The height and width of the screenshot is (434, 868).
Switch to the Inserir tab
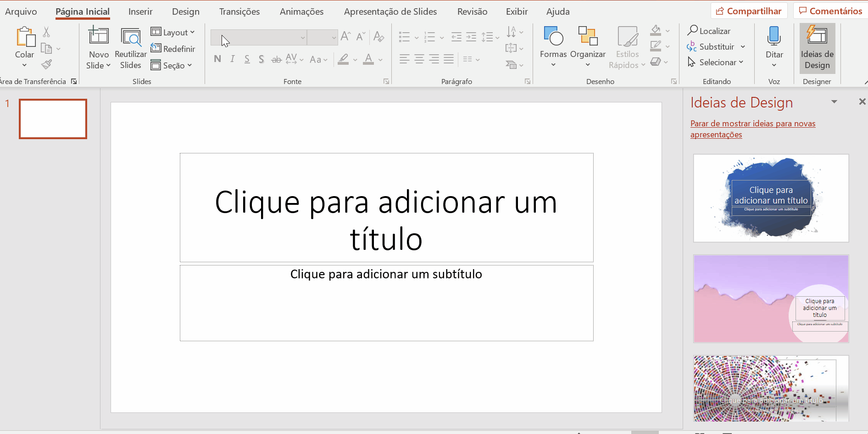point(140,11)
